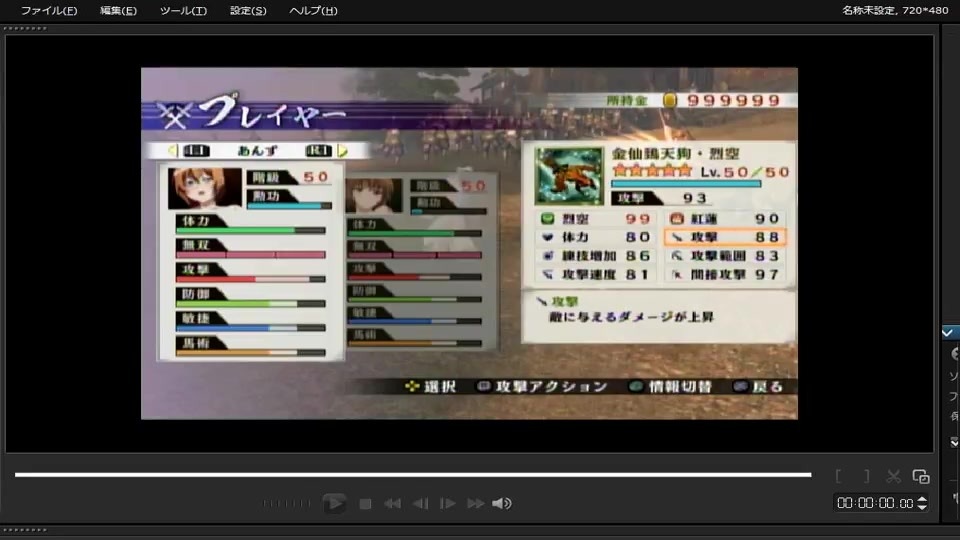
Task: Open the 編集(E) menu
Action: [x=118, y=10]
